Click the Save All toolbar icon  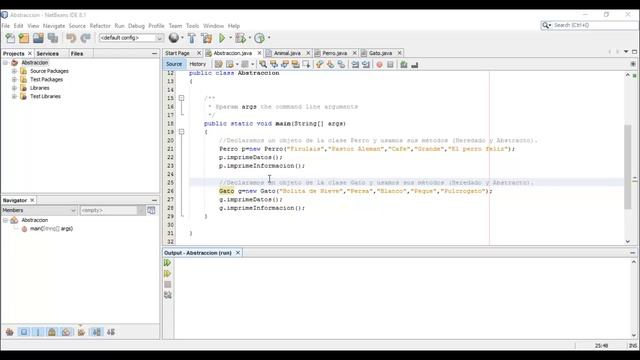click(53, 38)
